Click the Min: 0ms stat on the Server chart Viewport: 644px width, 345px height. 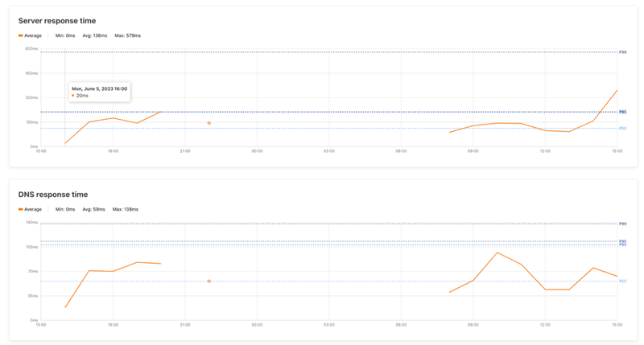click(65, 36)
